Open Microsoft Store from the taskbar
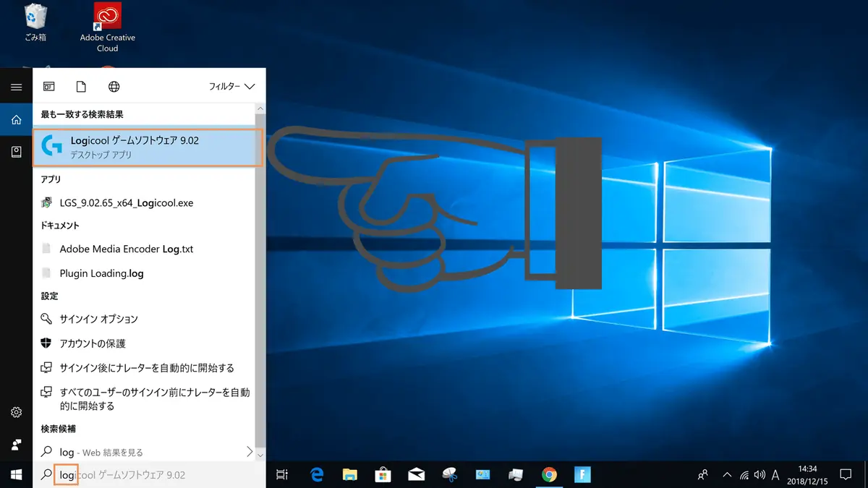868x488 pixels. pos(383,474)
